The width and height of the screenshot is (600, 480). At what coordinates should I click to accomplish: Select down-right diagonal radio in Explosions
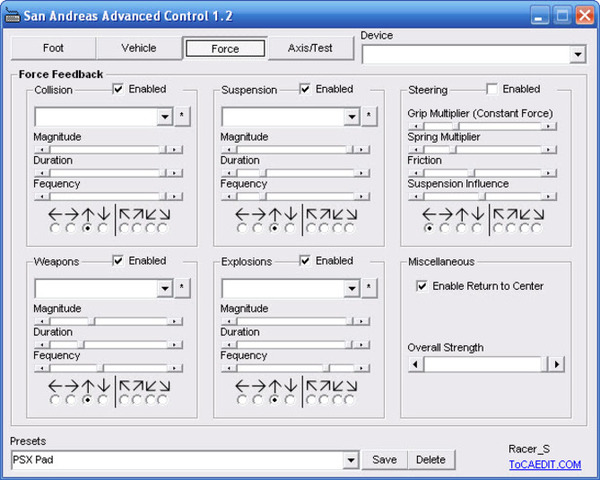(x=349, y=400)
